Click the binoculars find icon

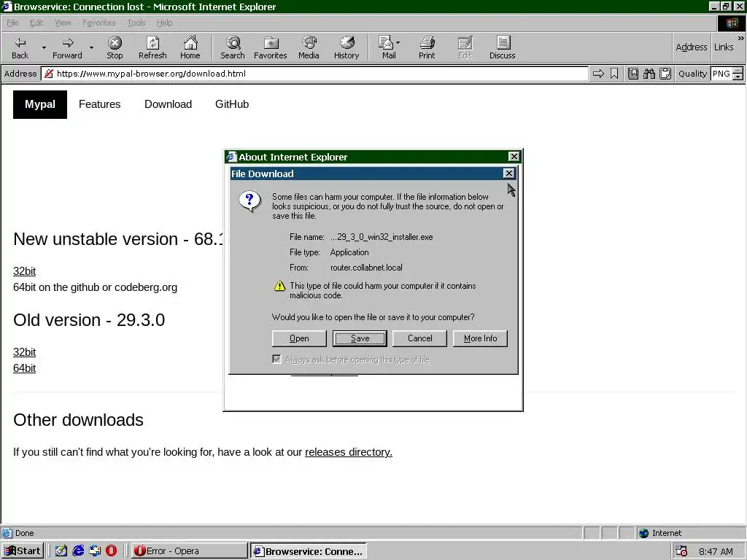click(x=649, y=74)
